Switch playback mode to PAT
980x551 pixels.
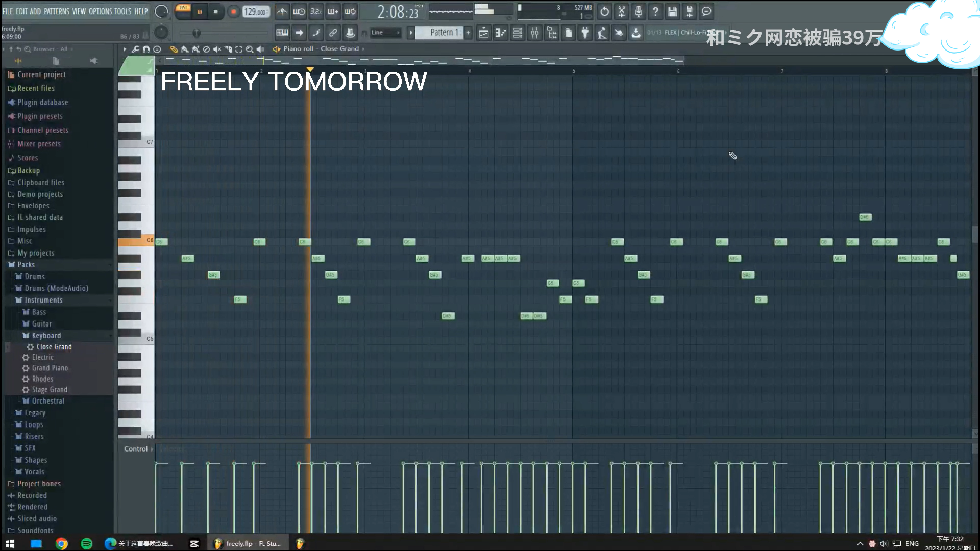click(x=183, y=8)
